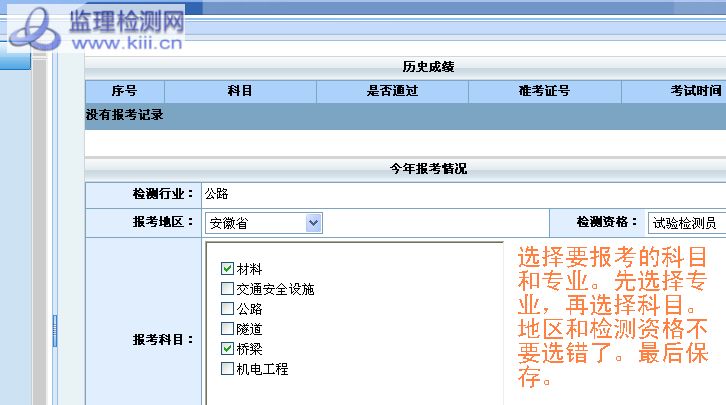The image size is (726, 405).
Task: Click the 科目 column header
Action: 240,91
